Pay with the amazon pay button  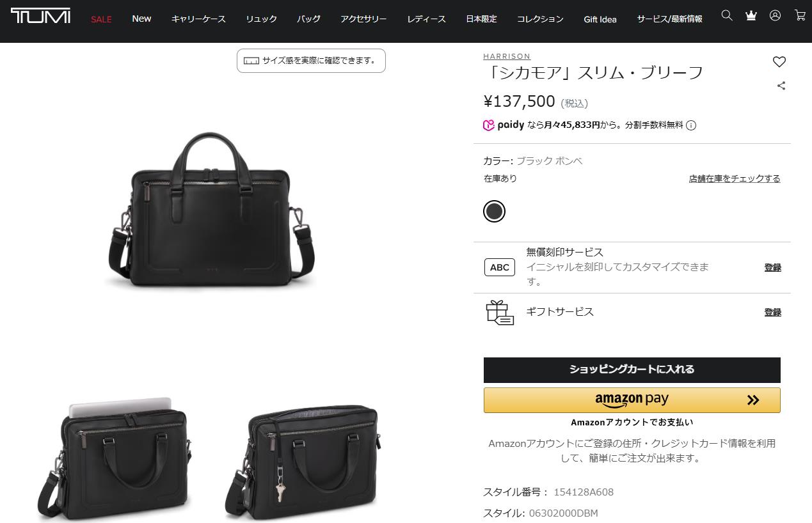pyautogui.click(x=632, y=400)
